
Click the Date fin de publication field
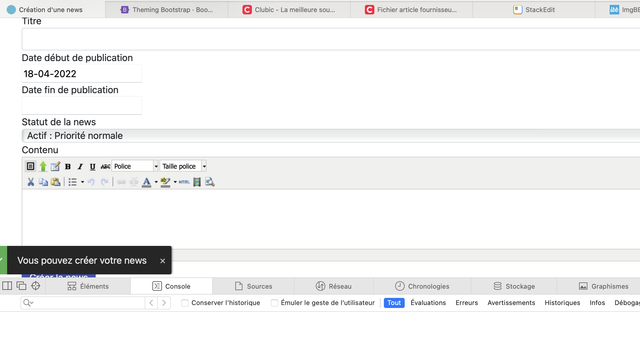click(82, 105)
